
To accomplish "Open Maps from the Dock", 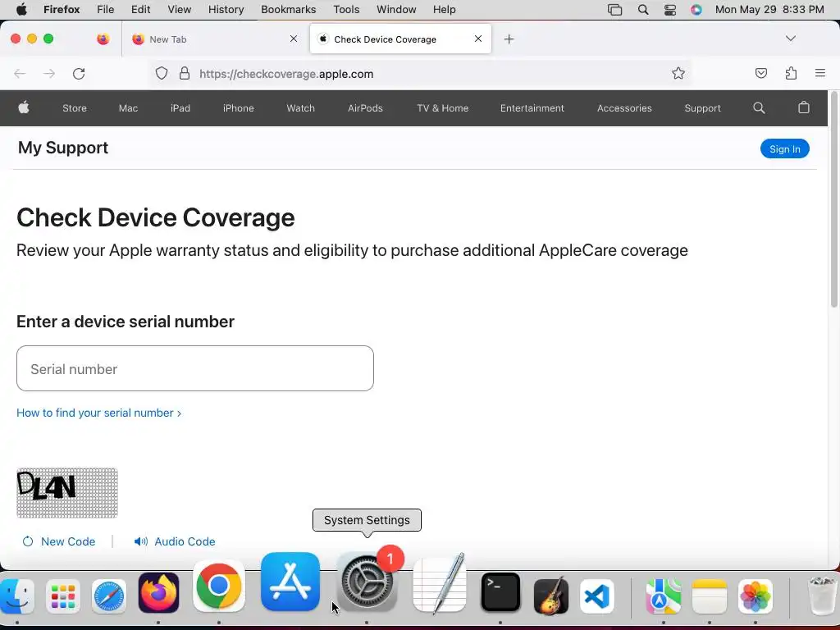I will (663, 596).
